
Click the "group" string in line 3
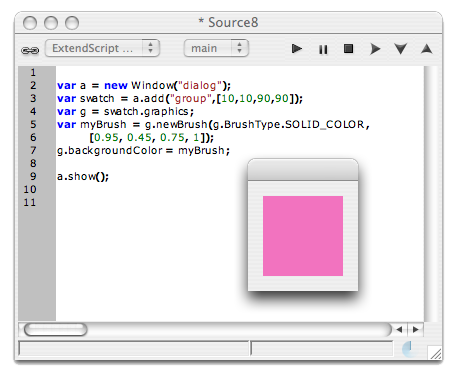(191, 99)
